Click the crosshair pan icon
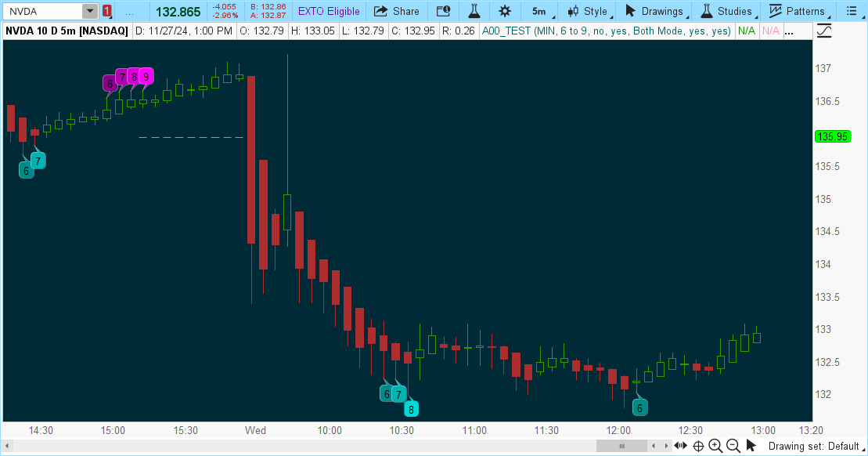Image resolution: width=868 pixels, height=456 pixels. tap(698, 446)
